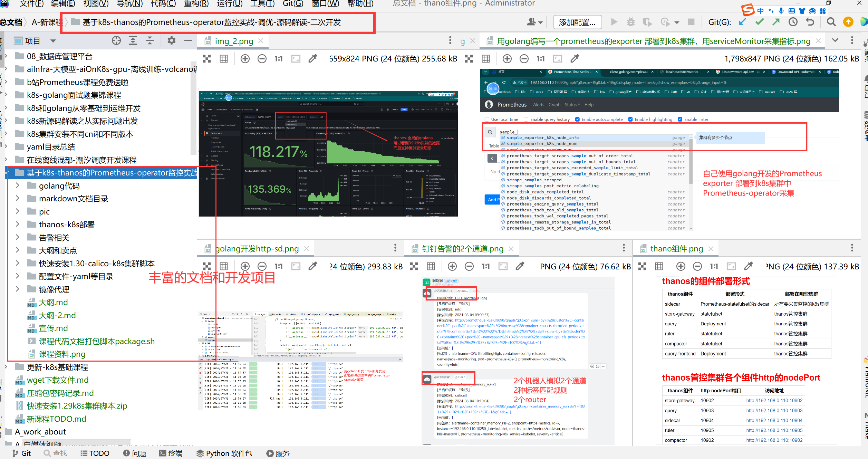Zoom out on the thano组件.png image
Image resolution: width=868 pixels, height=459 pixels.
[697, 266]
